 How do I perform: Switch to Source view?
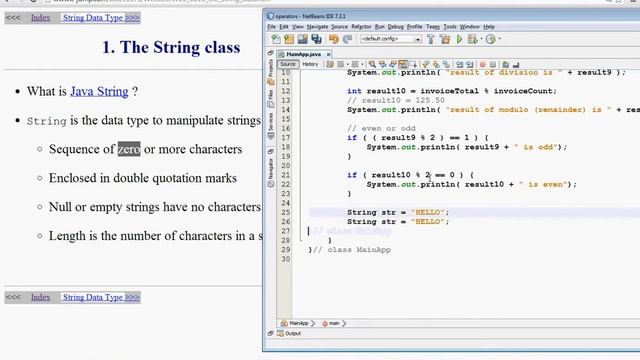click(x=288, y=64)
